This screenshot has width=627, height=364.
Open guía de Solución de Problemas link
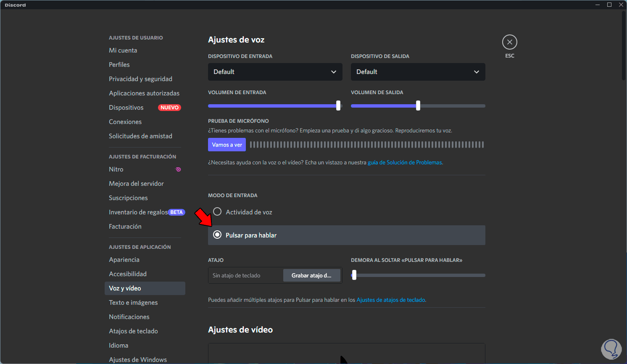(405, 163)
